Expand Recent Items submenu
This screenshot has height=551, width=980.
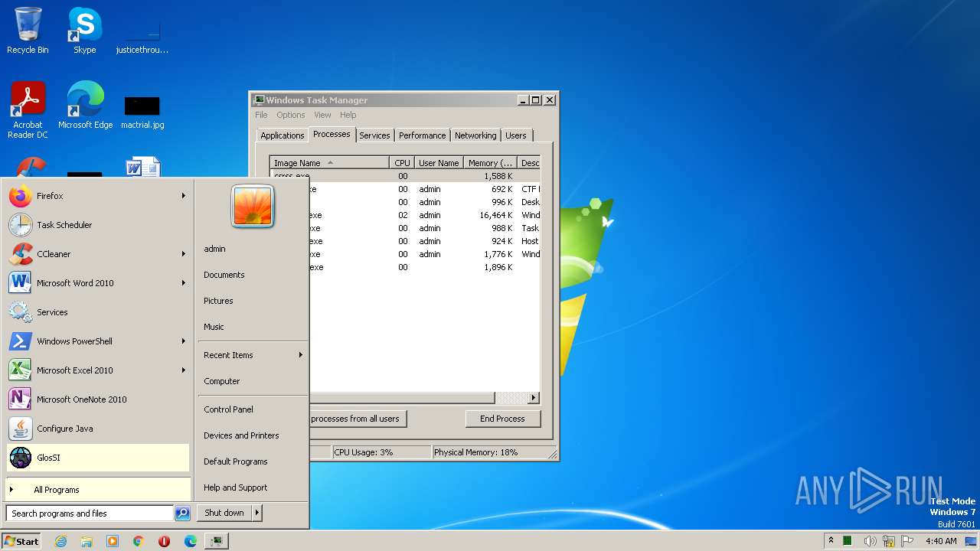(x=253, y=355)
